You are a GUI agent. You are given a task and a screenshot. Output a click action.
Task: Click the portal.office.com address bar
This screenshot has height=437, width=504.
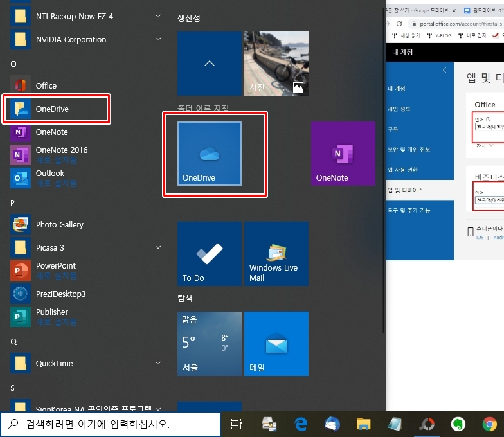click(x=458, y=24)
